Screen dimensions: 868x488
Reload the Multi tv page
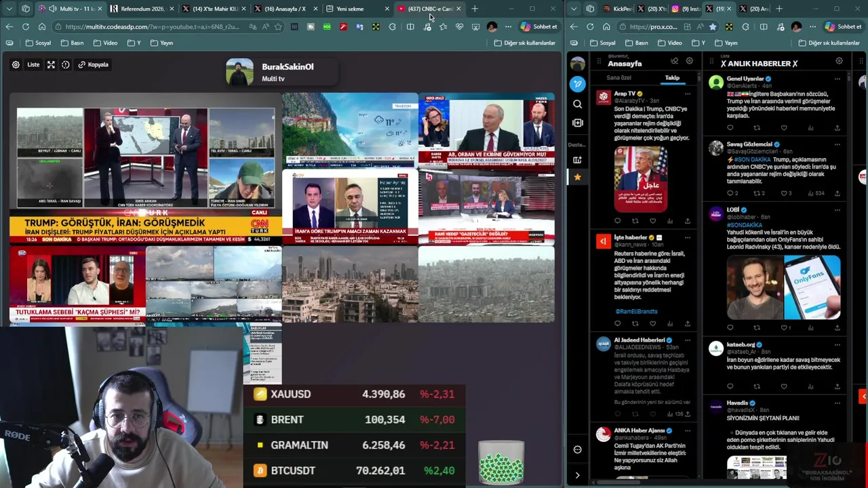[x=25, y=26]
